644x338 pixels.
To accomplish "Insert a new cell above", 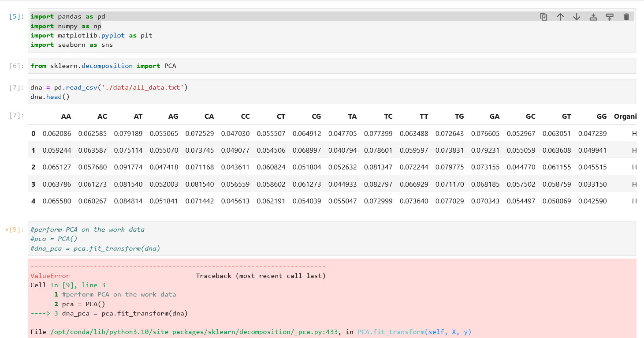I will click(593, 16).
